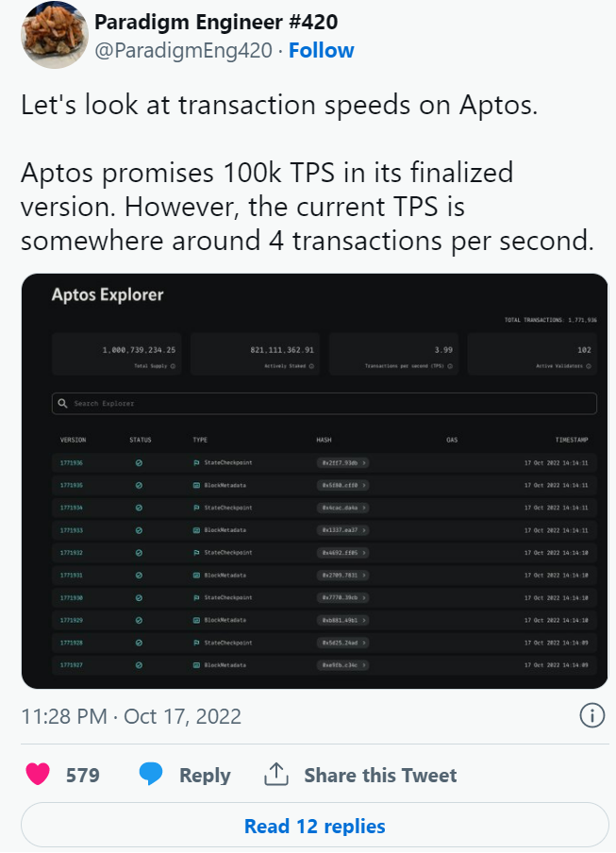
Task: Open the tweet info circle icon
Action: pyautogui.click(x=592, y=715)
